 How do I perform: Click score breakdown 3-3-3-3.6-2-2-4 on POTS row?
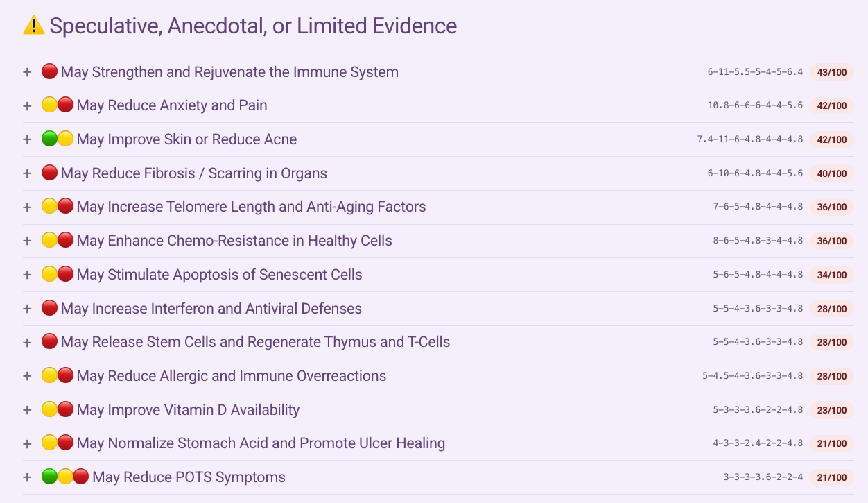(x=763, y=477)
